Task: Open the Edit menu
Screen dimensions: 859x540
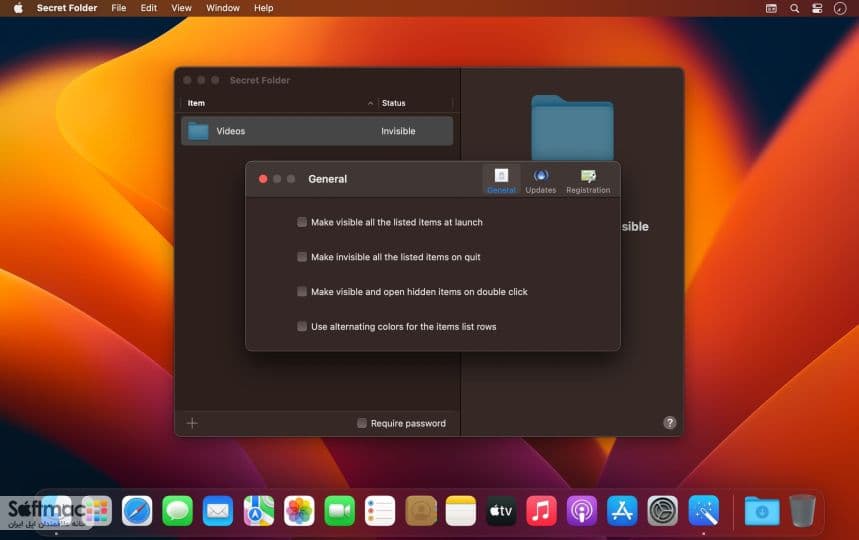Action: (x=148, y=8)
